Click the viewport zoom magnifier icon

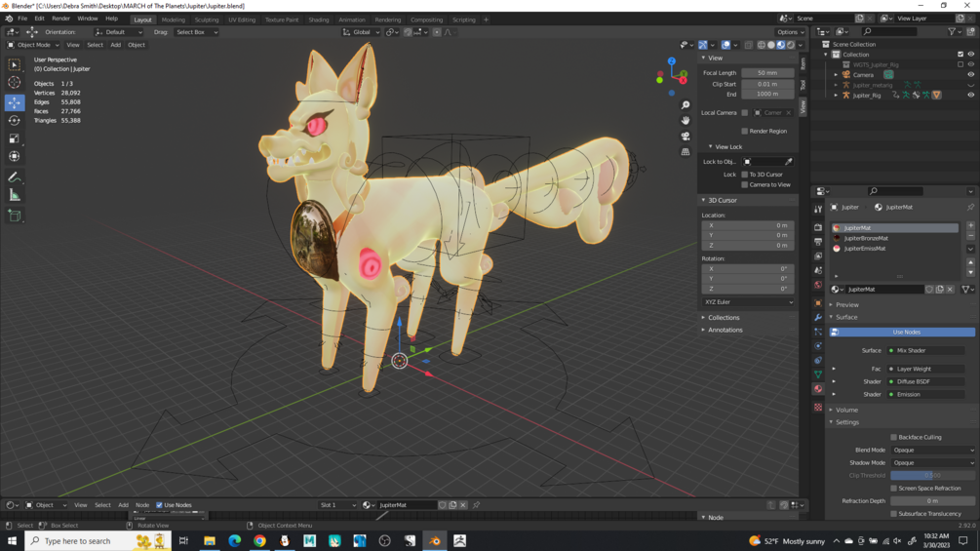click(686, 105)
